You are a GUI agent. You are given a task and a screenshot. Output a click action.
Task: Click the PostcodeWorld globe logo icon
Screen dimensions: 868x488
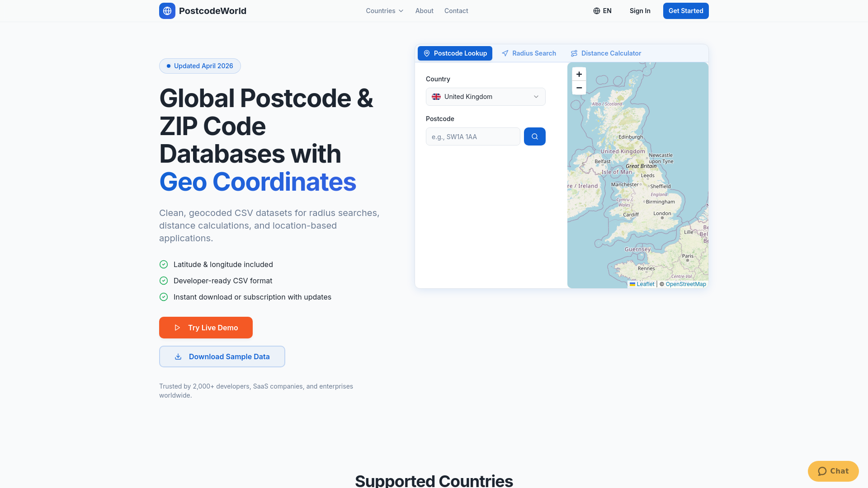(167, 11)
